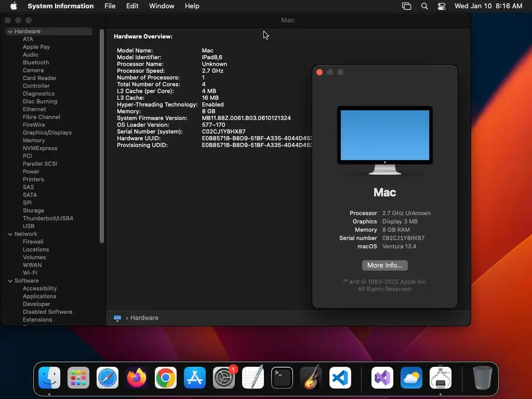Image resolution: width=532 pixels, height=399 pixels.
Task: Open the Window menu
Action: pos(162,6)
